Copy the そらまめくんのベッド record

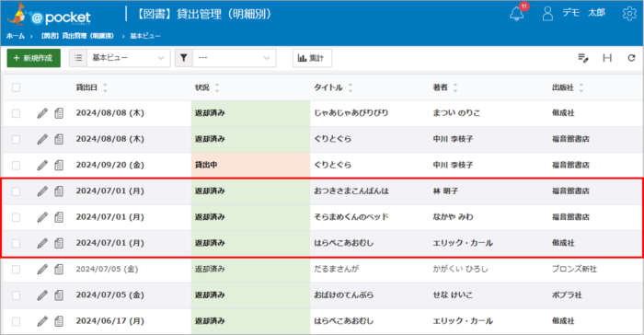[x=59, y=217]
